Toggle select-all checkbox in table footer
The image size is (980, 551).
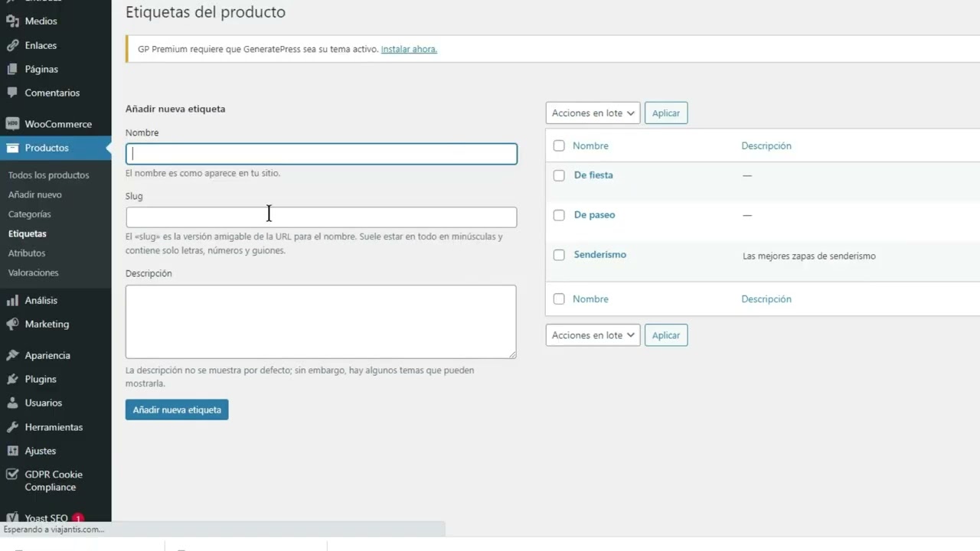click(559, 299)
